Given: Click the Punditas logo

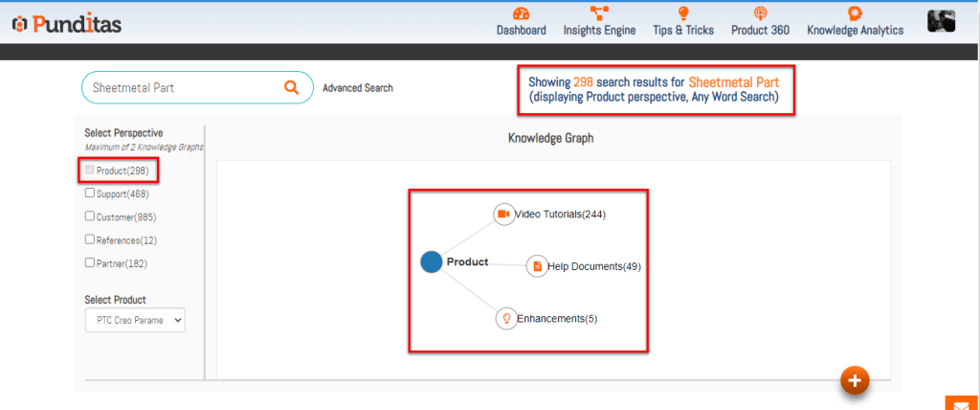Looking at the screenshot, I should tap(67, 23).
